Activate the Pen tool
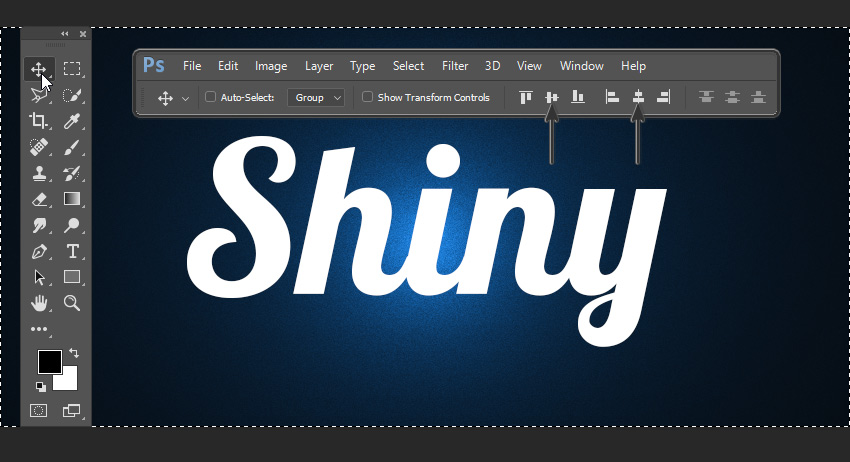 [x=38, y=251]
